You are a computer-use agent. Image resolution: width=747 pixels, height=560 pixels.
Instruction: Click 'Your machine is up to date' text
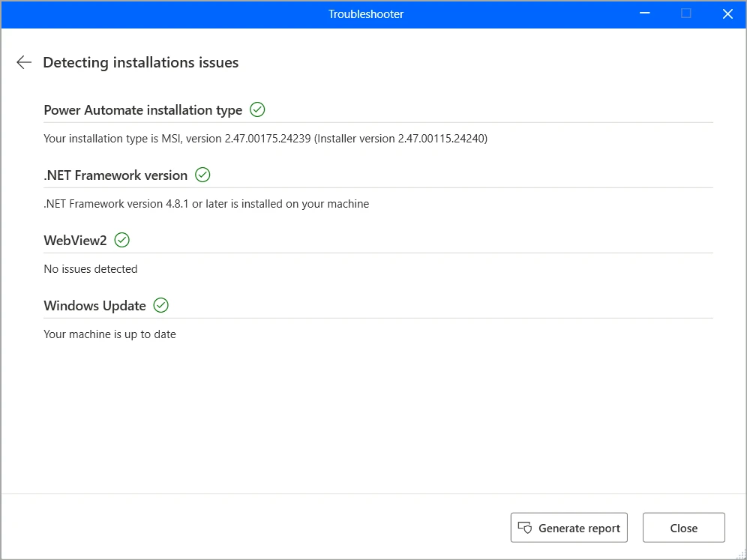coord(109,334)
